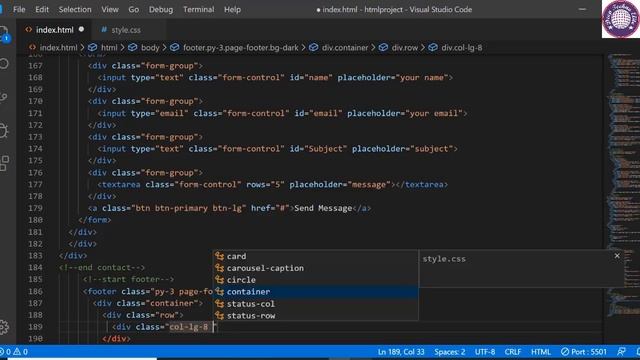Open the Debug menu
The image size is (640, 360).
(x=161, y=9)
